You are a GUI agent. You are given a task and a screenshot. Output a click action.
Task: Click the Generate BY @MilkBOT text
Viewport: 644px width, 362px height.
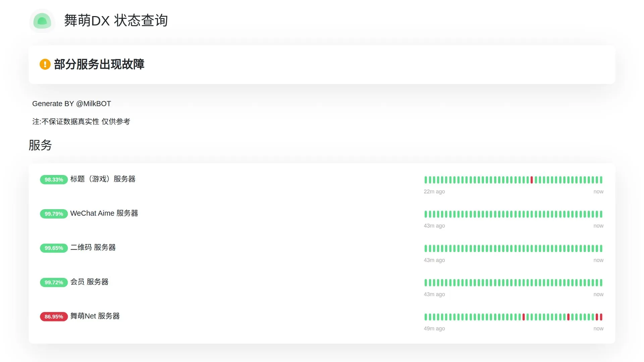[71, 104]
